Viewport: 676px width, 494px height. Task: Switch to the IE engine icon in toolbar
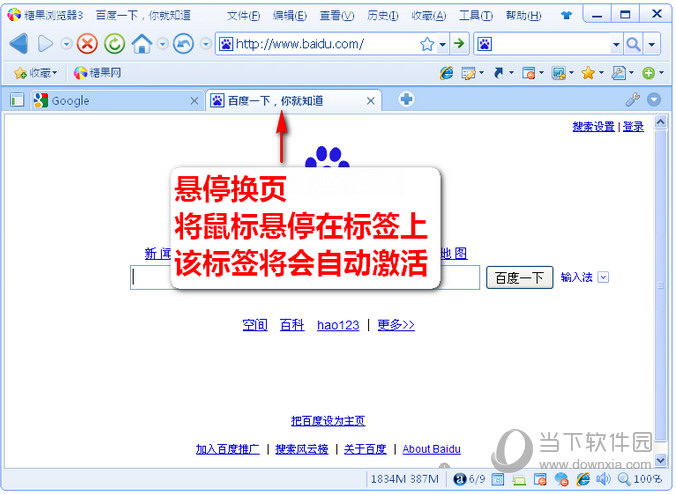[446, 73]
